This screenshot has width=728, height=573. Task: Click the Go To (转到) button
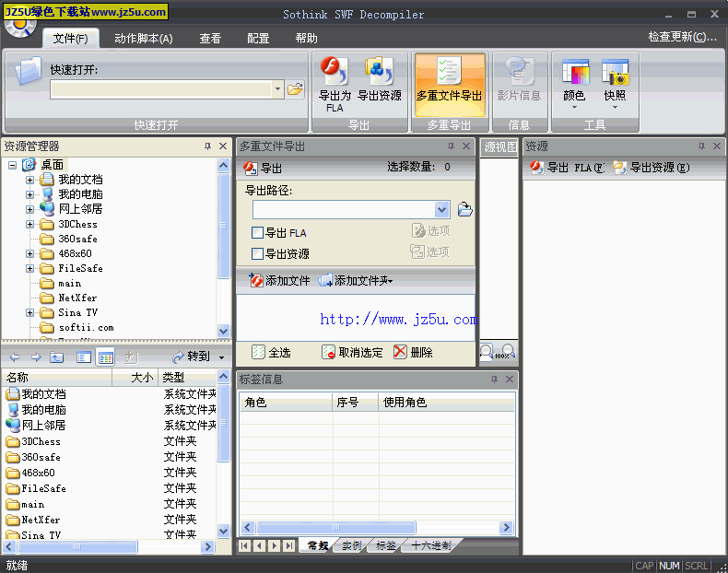[x=192, y=357]
